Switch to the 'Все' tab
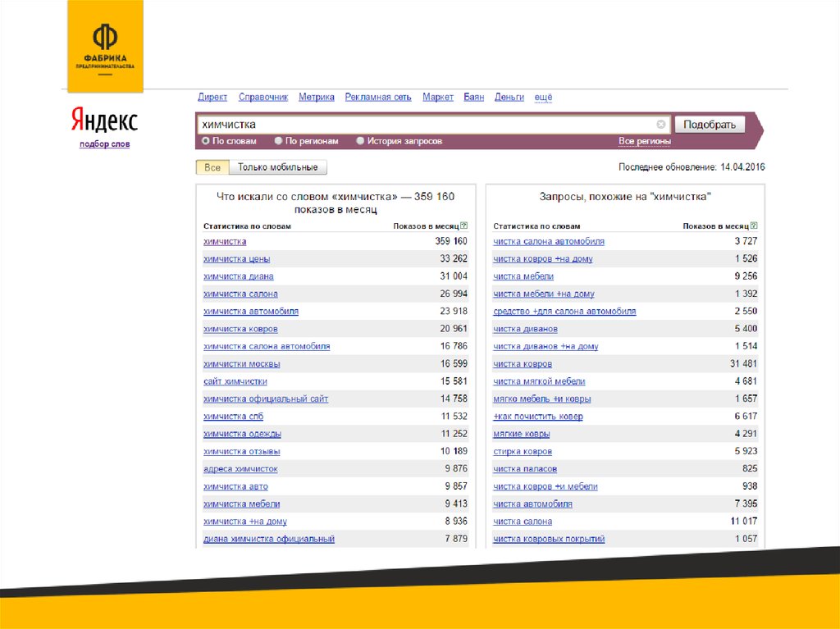This screenshot has width=840, height=629. coord(212,167)
